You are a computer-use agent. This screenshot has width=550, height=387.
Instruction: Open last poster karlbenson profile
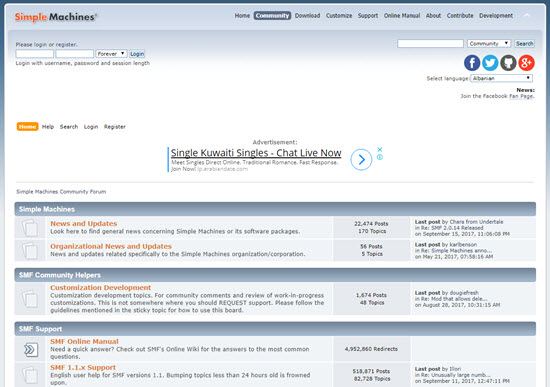463,245
